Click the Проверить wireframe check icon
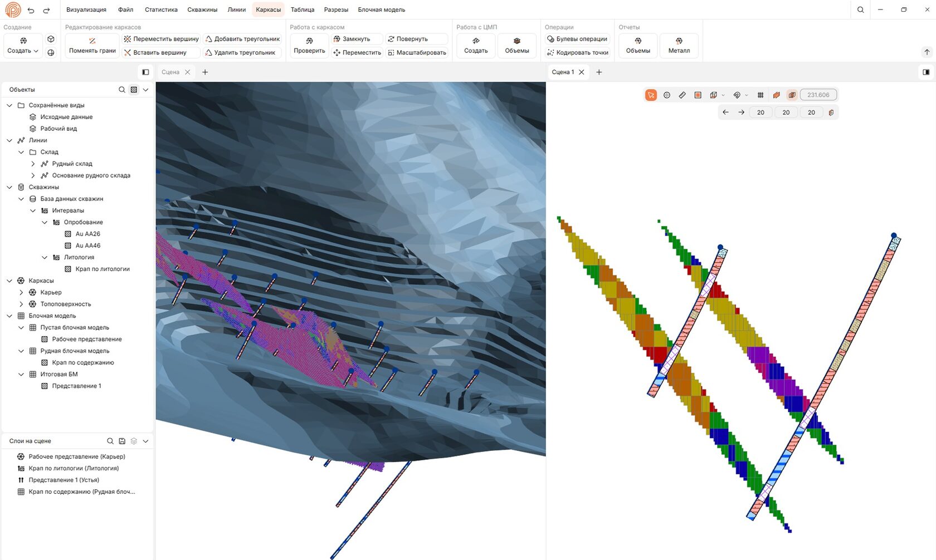 point(309,45)
